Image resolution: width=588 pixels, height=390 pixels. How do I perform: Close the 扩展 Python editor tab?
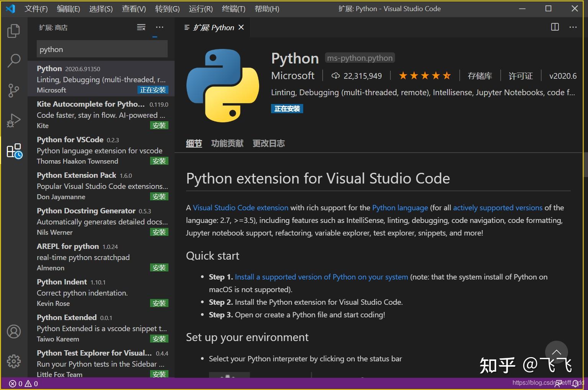click(241, 27)
